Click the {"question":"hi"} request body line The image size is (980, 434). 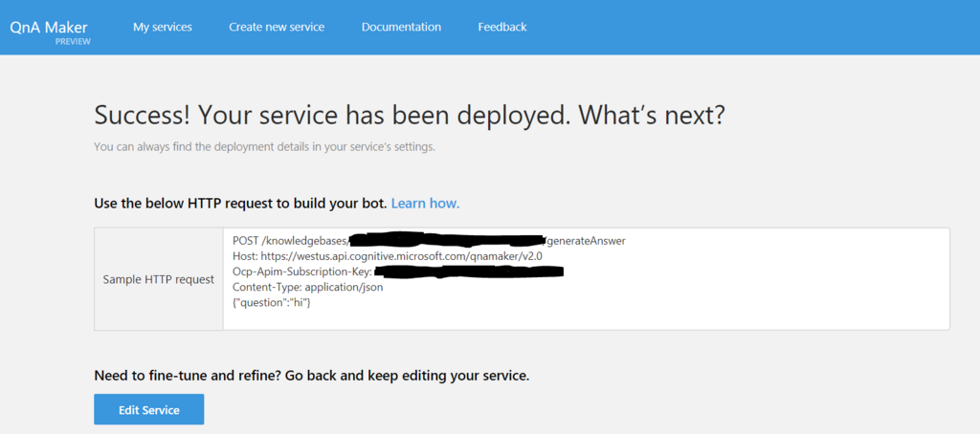(272, 302)
